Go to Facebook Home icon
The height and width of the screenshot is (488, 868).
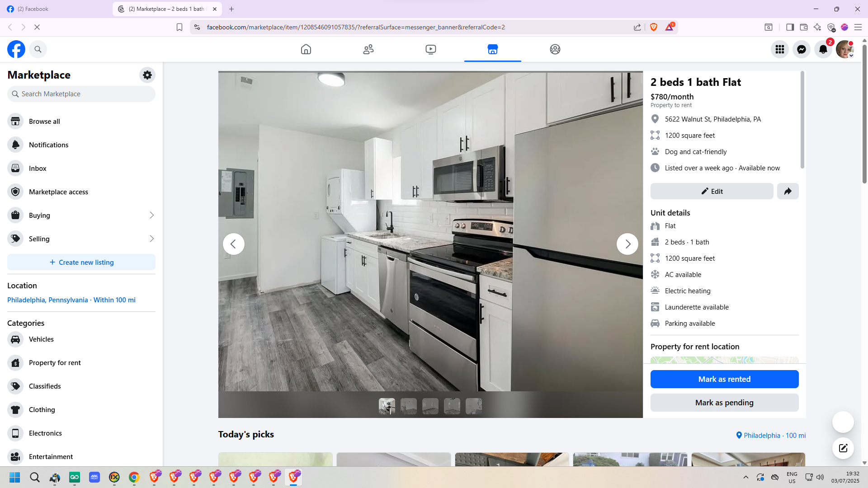coord(306,49)
